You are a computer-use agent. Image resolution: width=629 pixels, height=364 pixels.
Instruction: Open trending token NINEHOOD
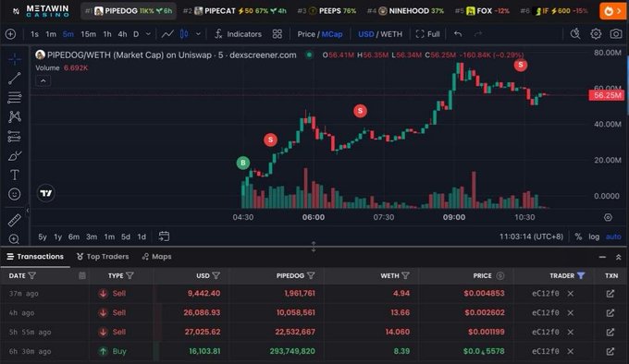(x=405, y=11)
